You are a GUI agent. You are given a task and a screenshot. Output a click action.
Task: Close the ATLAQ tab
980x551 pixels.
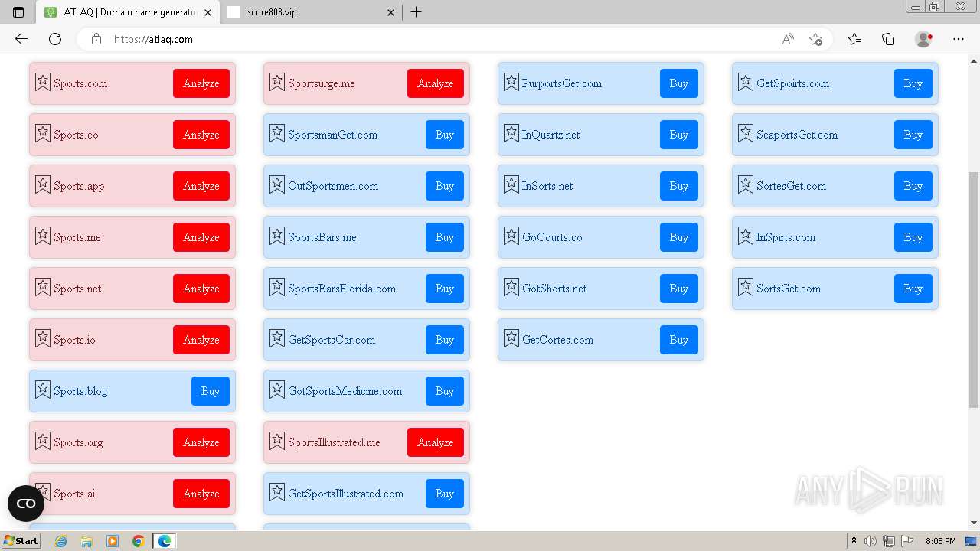click(x=207, y=12)
